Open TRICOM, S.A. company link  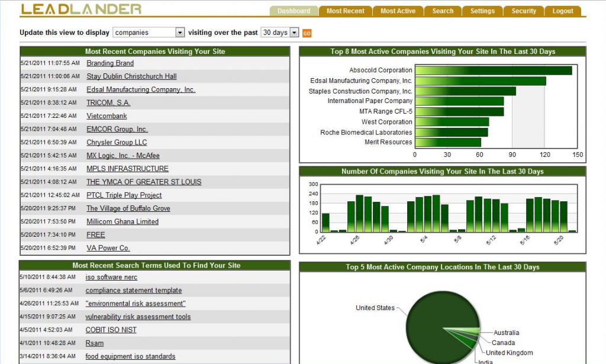pyautogui.click(x=108, y=102)
